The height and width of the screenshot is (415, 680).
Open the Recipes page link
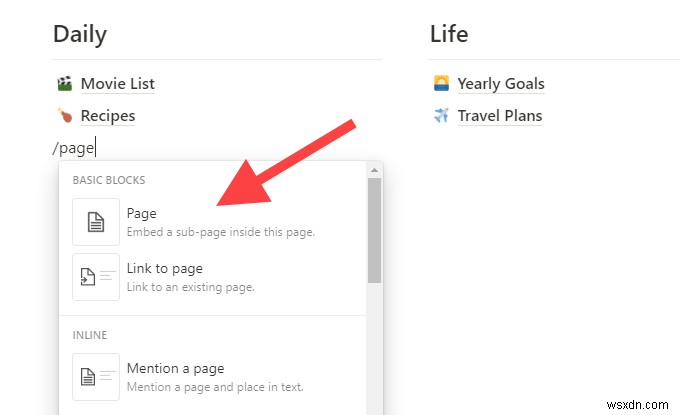click(x=107, y=116)
